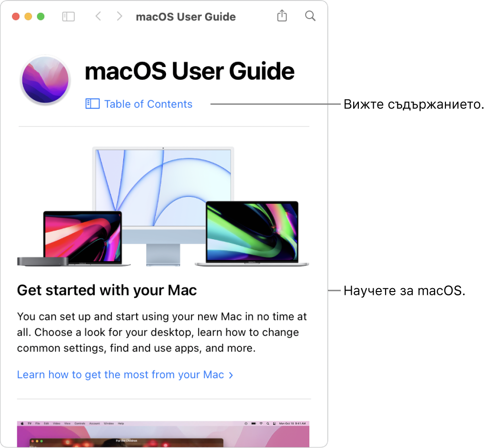This screenshot has height=448, width=495.
Task: Click the desktop screenshot image at bottom
Action: point(163,434)
